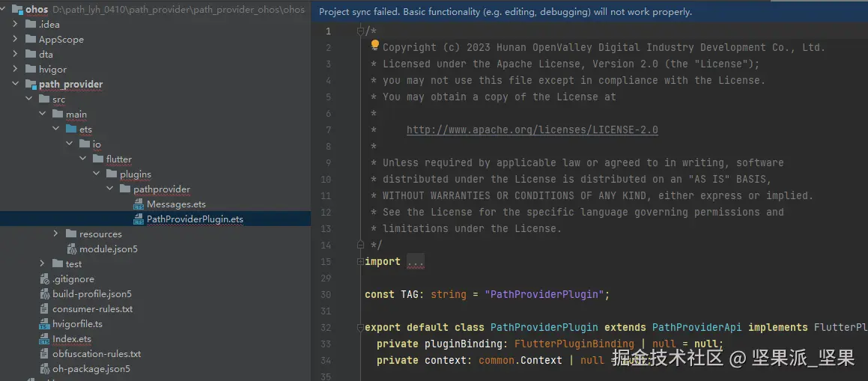Viewport: 868px width, 381px height.
Task: Open build-profile.json5 file
Action: [92, 293]
